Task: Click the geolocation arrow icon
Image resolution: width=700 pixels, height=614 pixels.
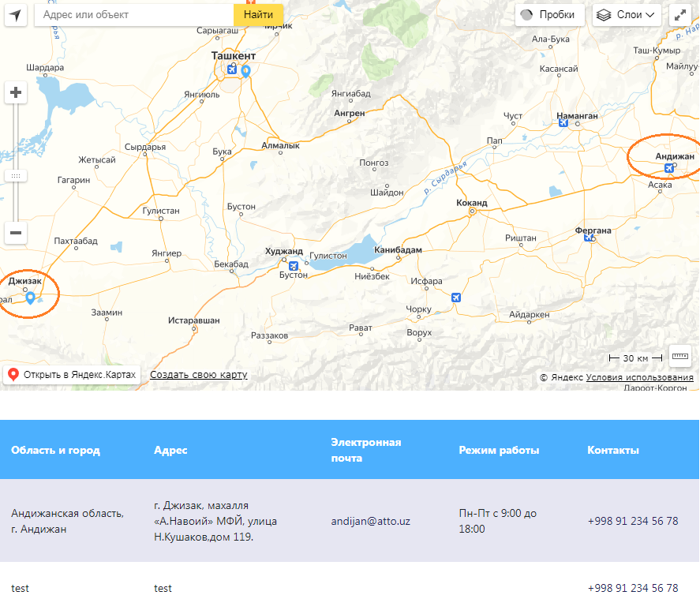Action: (16, 15)
